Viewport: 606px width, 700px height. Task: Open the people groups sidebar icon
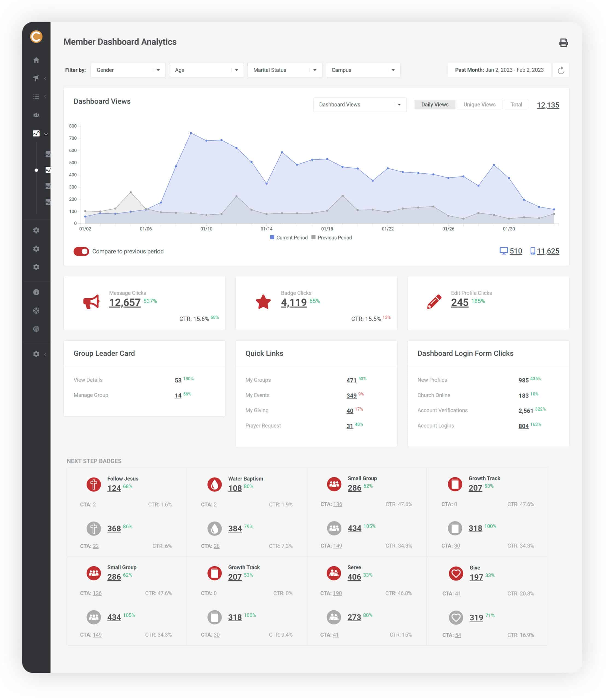coord(36,115)
